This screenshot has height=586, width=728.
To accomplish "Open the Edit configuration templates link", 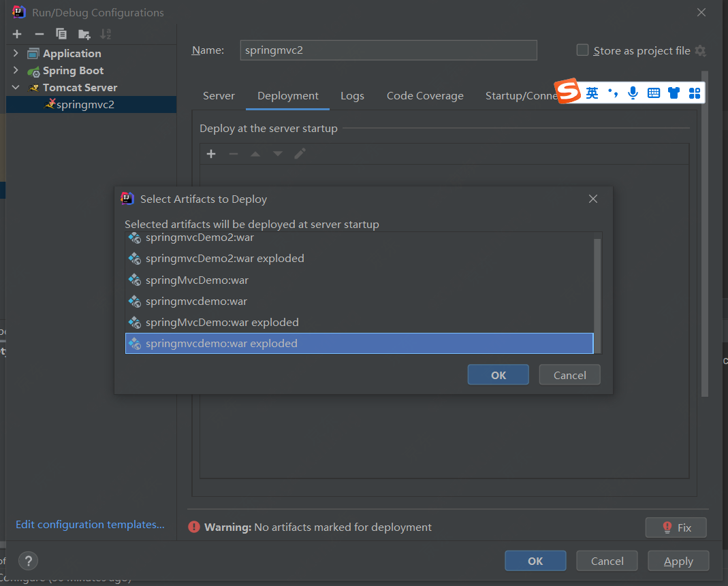I will [x=90, y=524].
